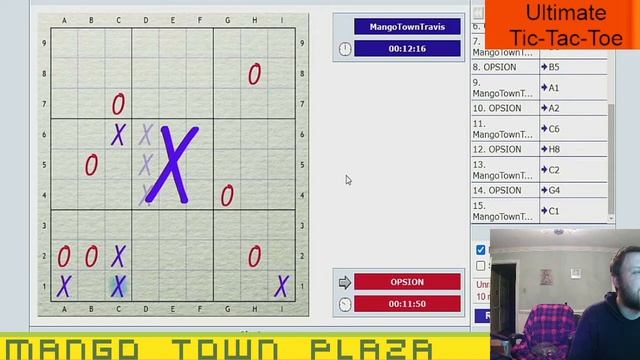The width and height of the screenshot is (640, 360).
Task: Click the red O mark at H2
Action: [255, 256]
